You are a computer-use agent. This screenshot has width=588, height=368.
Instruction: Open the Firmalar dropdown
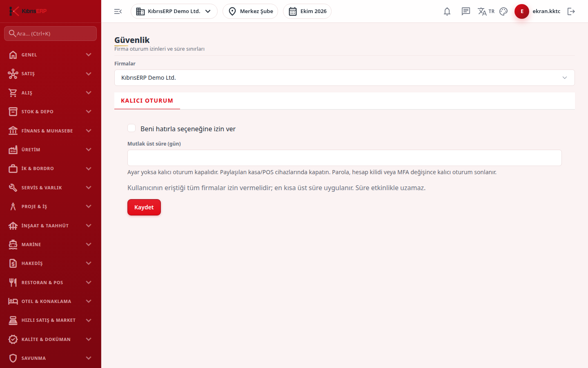(344, 78)
